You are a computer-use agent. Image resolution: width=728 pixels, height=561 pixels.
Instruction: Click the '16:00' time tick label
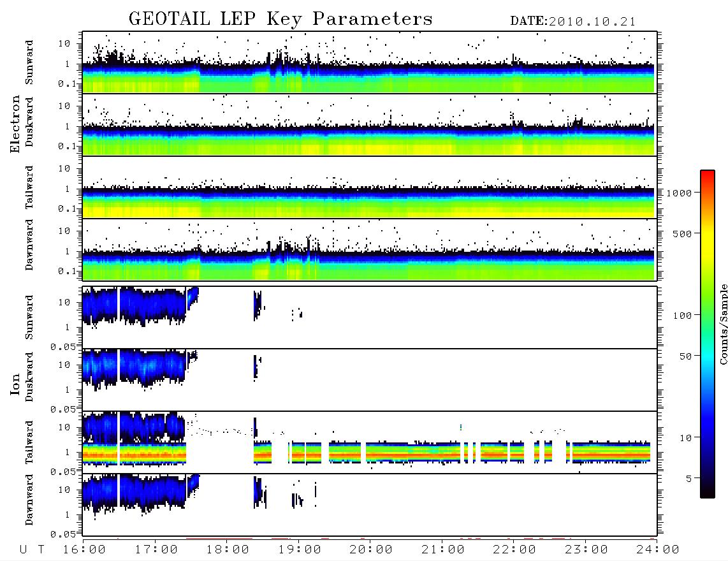[x=84, y=550]
